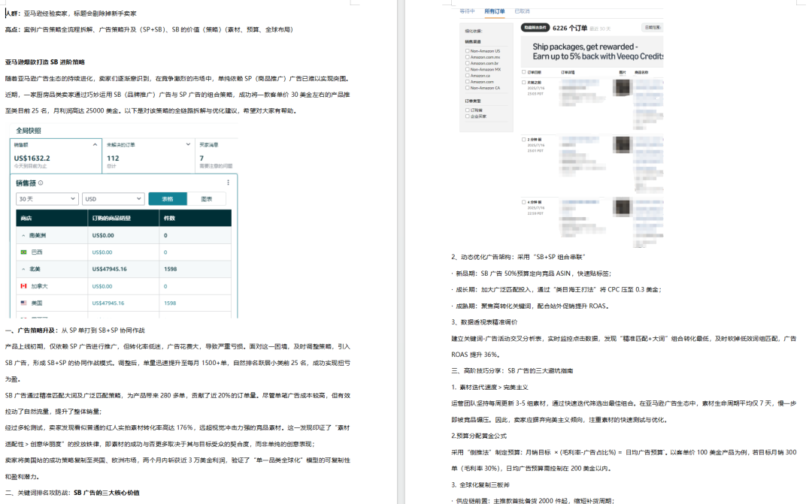Click the dark filter toggle pill button
This screenshot has height=504, width=812.
535,28
